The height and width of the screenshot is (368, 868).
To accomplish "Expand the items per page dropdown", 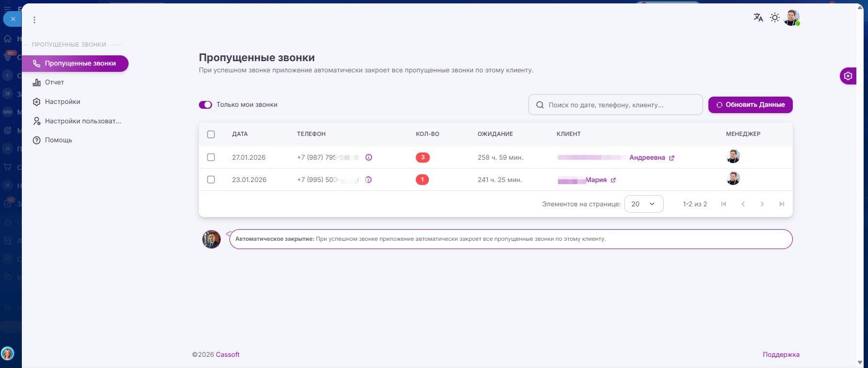I will click(x=643, y=204).
